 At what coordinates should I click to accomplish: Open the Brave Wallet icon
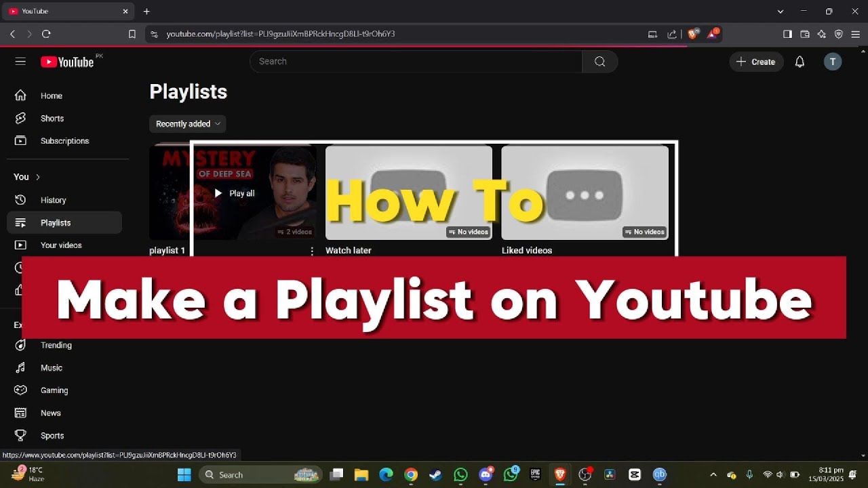[x=805, y=34]
